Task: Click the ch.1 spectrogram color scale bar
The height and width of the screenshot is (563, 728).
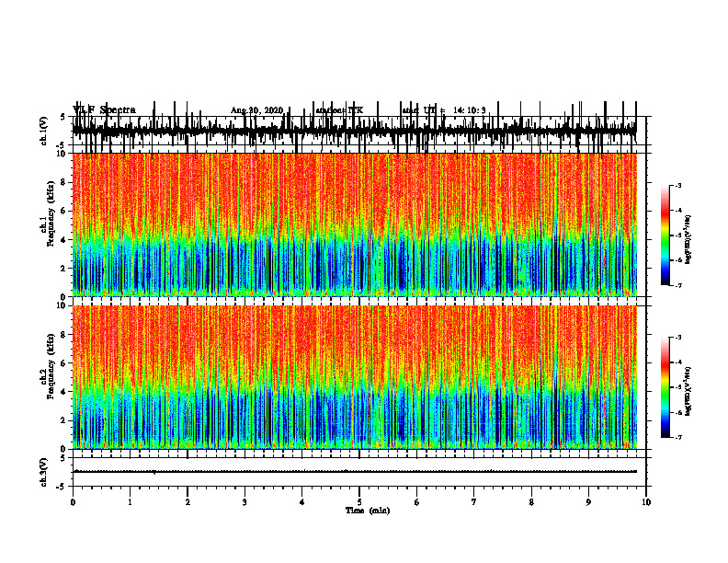Action: [665, 236]
